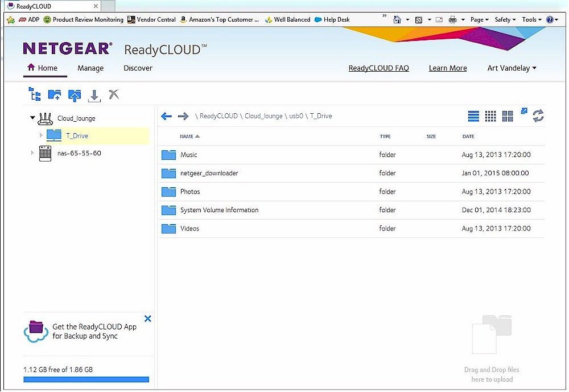Sort files by the DATE column header
Viewport: 569px width, 392px height.
pos(468,137)
